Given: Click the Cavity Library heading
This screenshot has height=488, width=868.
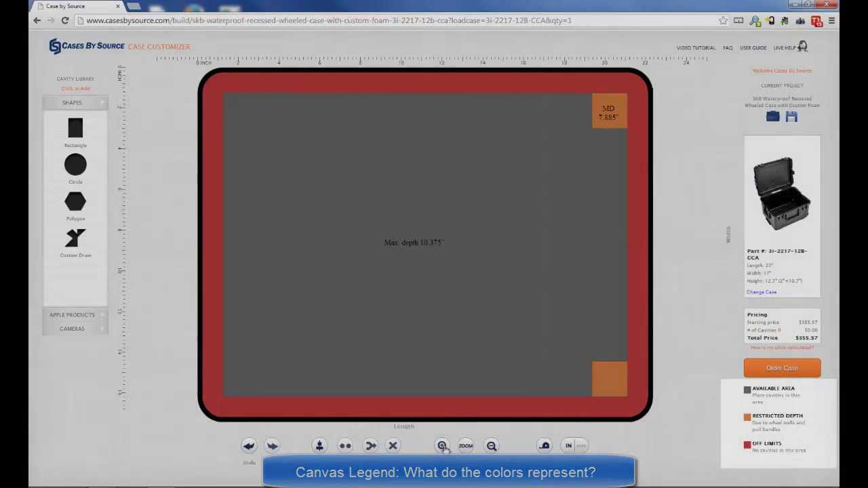Looking at the screenshot, I should (75, 79).
